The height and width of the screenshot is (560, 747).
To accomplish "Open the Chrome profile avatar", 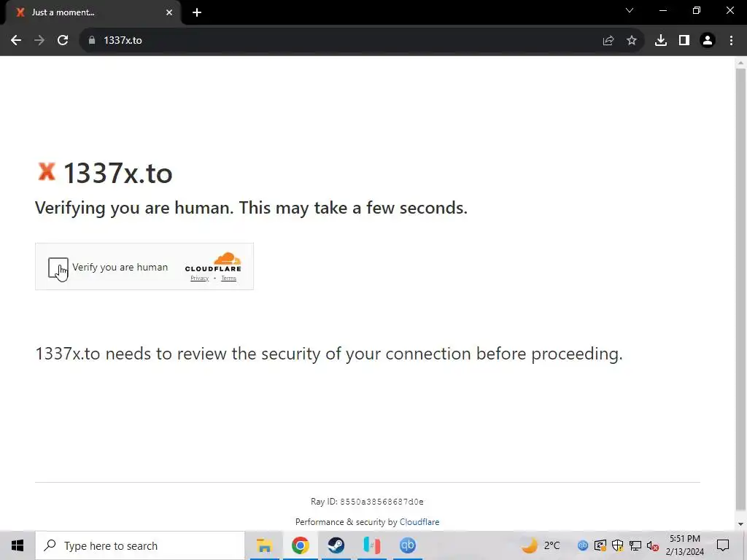I will point(708,41).
